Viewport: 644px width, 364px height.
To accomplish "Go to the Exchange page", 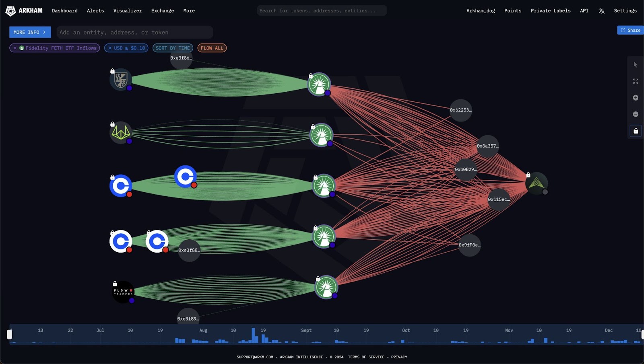I will [163, 11].
